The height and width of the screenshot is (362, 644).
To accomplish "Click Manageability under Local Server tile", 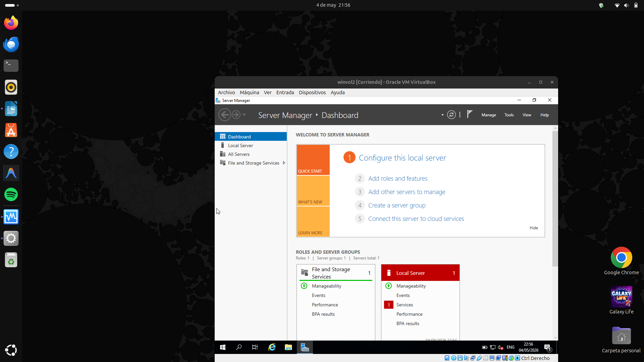I will (411, 286).
